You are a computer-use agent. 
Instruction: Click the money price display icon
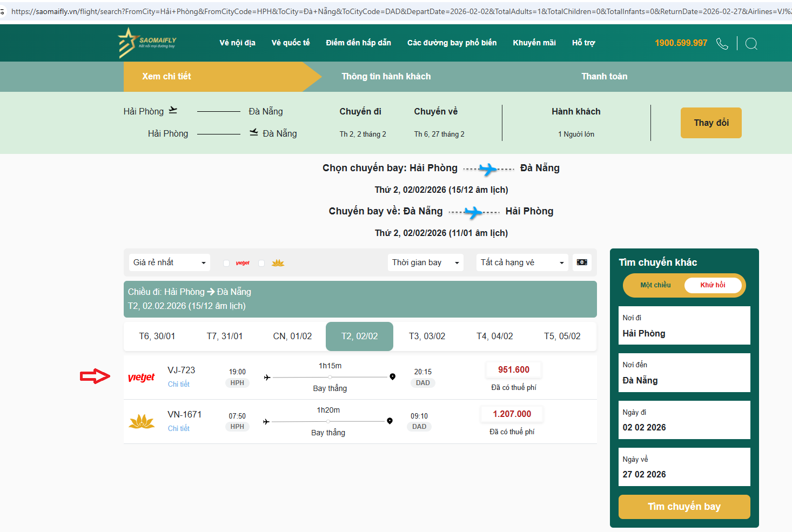(x=582, y=262)
